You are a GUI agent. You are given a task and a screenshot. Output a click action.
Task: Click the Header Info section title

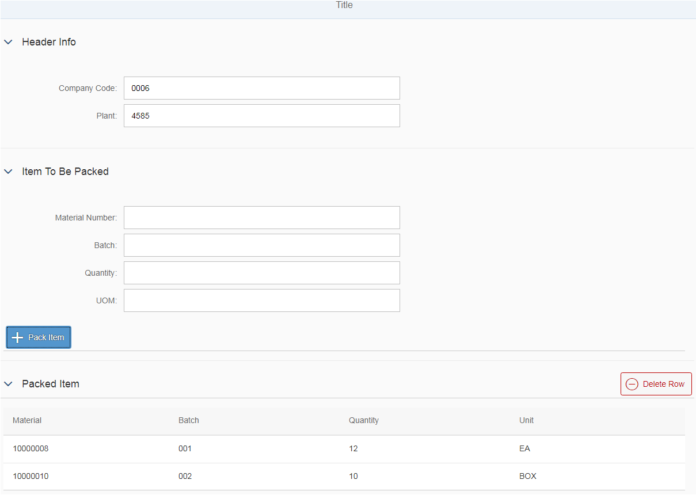(49, 42)
